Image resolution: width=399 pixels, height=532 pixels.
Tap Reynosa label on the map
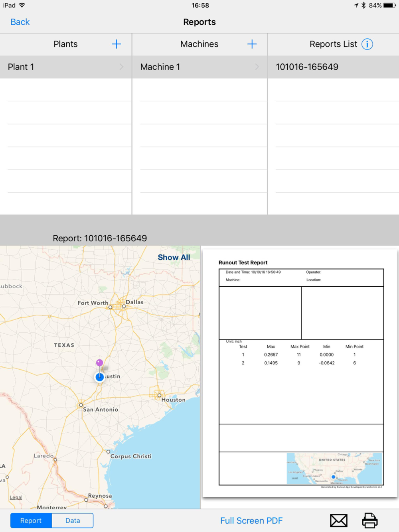(100, 496)
